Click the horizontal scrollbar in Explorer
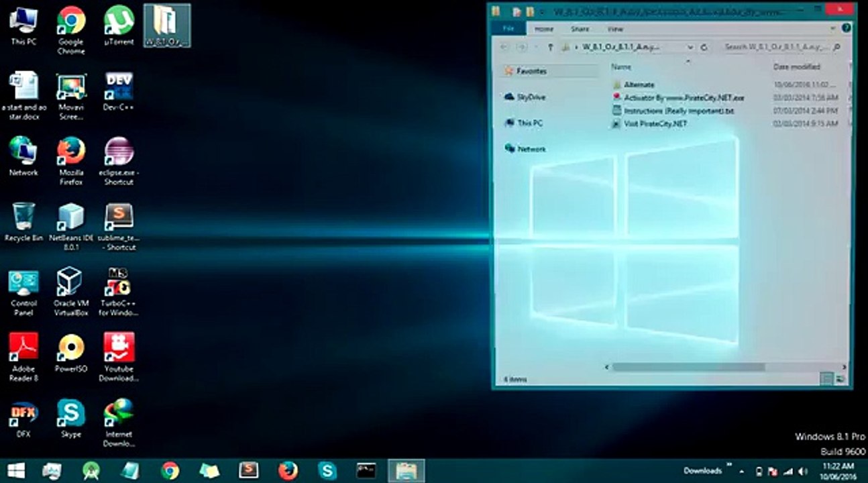Viewport: 868px width, 483px height. (x=688, y=368)
